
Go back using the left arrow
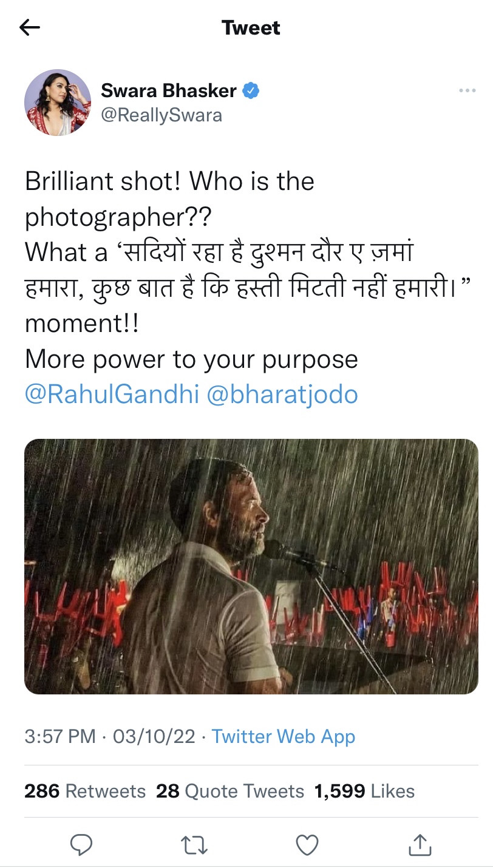coord(30,27)
